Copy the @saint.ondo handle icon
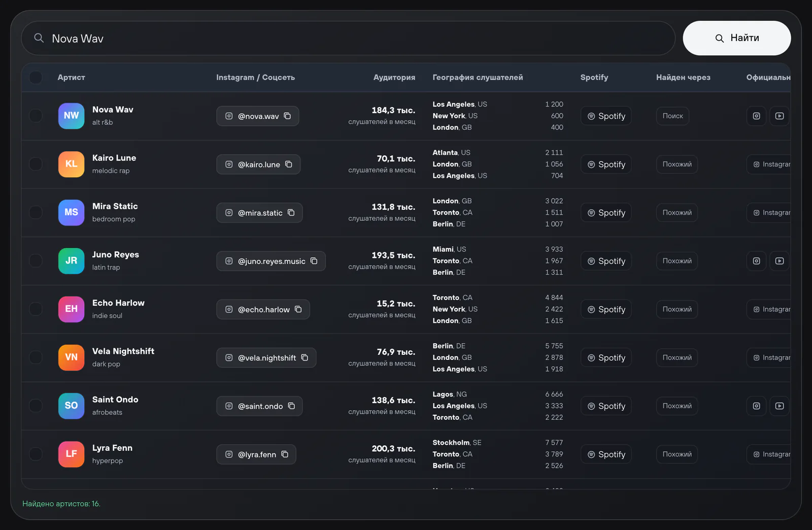The height and width of the screenshot is (530, 812). [291, 406]
